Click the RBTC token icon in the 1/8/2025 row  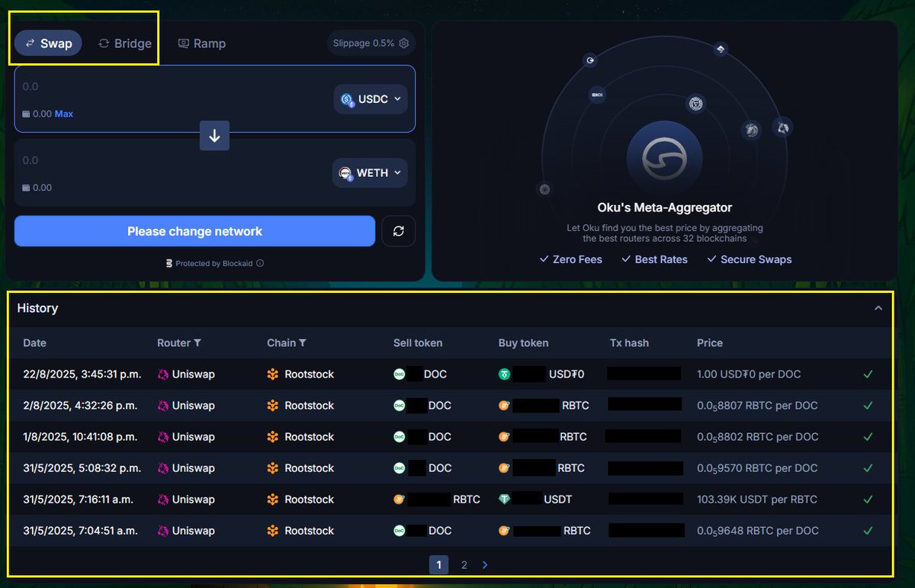click(504, 437)
